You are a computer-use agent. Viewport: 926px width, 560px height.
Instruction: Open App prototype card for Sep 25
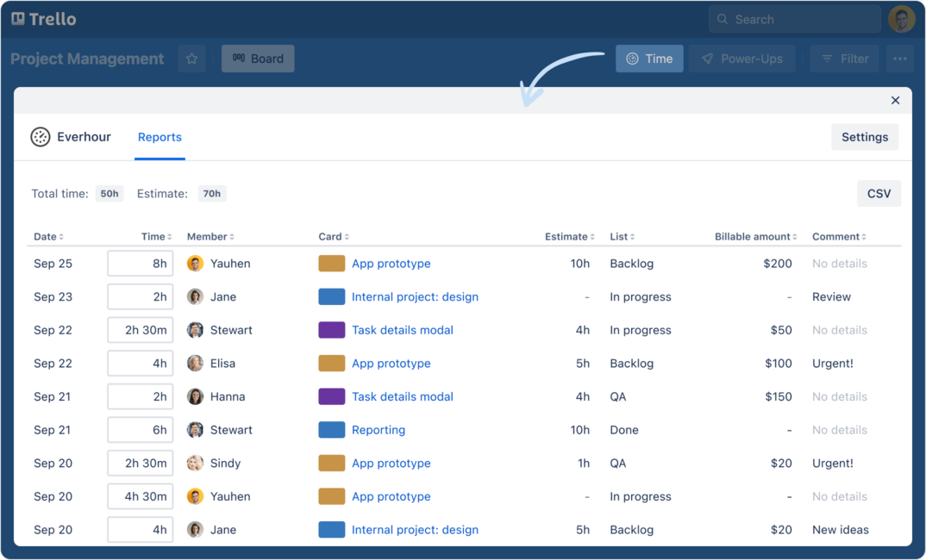click(391, 263)
